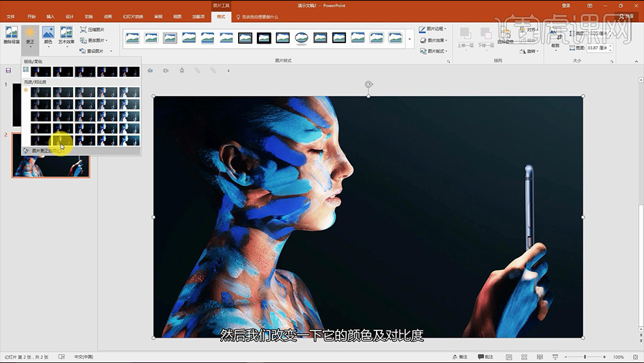Open 图片边框 picture border dropdown
This screenshot has height=363, width=644.
pyautogui.click(x=433, y=29)
